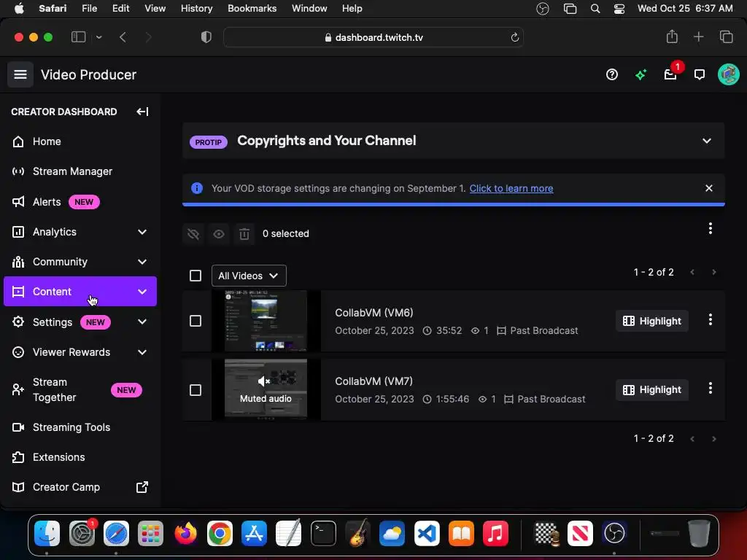Select the CollabVM (VM6) video checkbox
The width and height of the screenshot is (747, 560).
(x=196, y=321)
